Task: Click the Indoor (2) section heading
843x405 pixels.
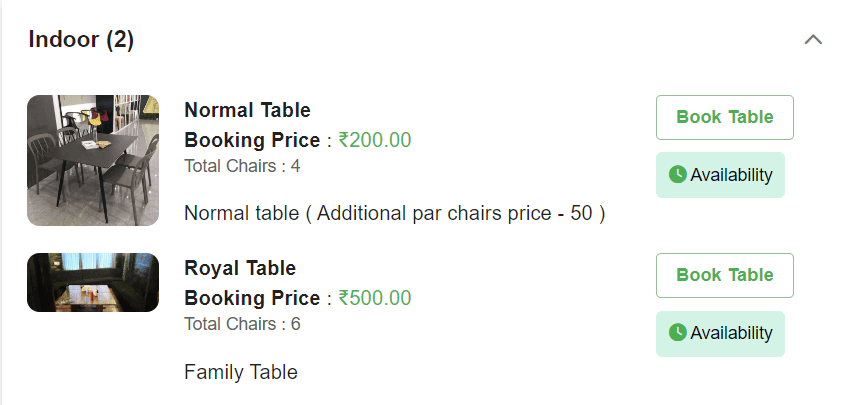Action: (81, 40)
